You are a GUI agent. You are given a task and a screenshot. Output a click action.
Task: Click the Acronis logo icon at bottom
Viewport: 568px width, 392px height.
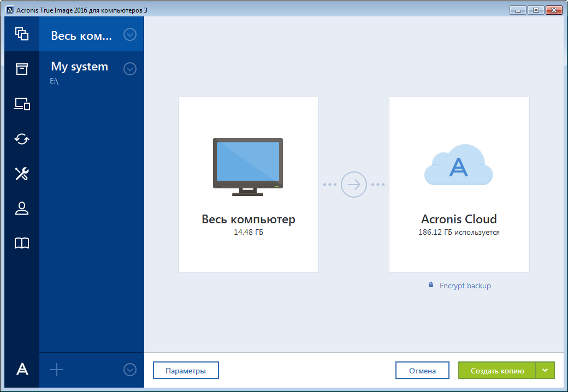(x=22, y=370)
